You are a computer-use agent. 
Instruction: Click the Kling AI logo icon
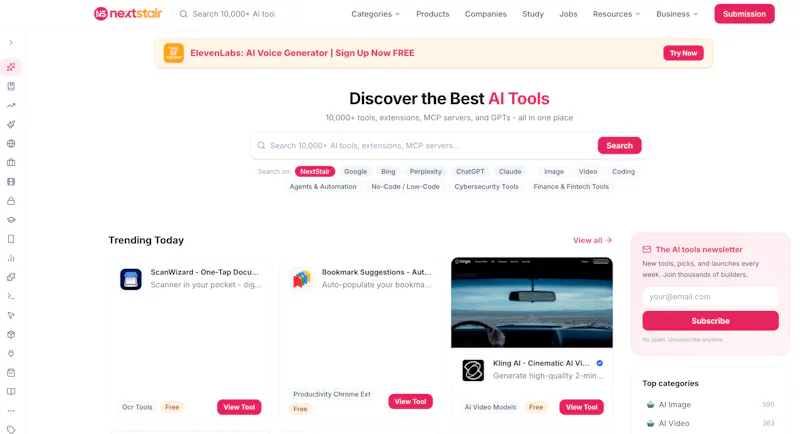pos(473,370)
